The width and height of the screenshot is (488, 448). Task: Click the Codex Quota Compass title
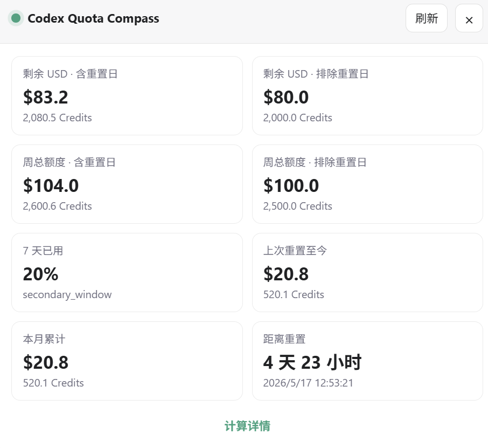tap(93, 18)
